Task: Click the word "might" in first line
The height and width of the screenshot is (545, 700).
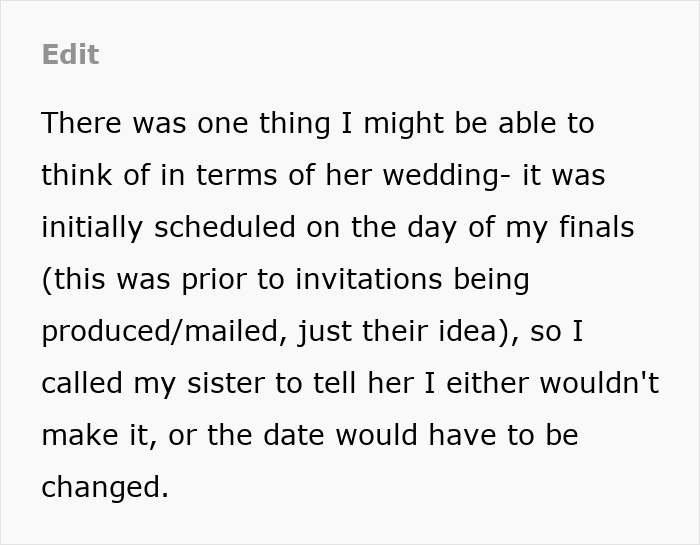Action: (404, 123)
